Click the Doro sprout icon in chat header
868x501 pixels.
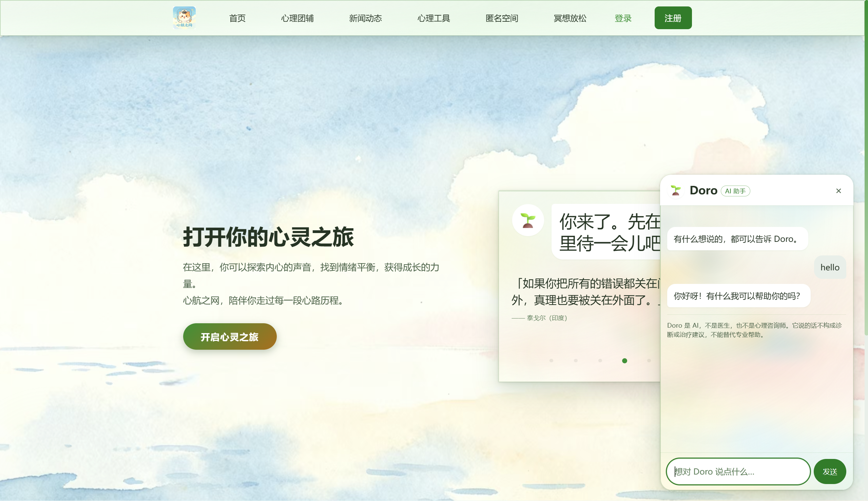point(676,190)
